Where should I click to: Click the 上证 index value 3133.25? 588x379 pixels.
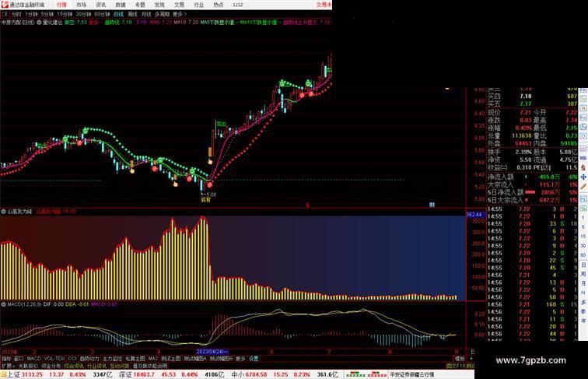click(32, 374)
